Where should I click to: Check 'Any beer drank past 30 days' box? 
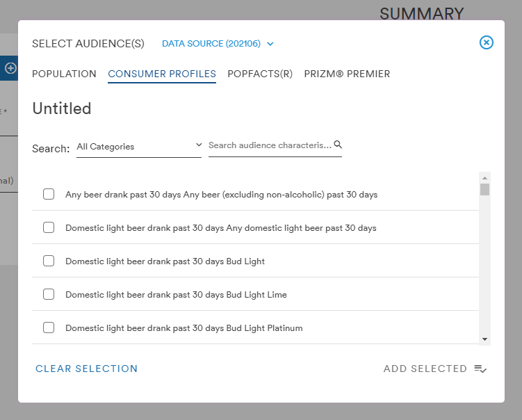(x=49, y=194)
